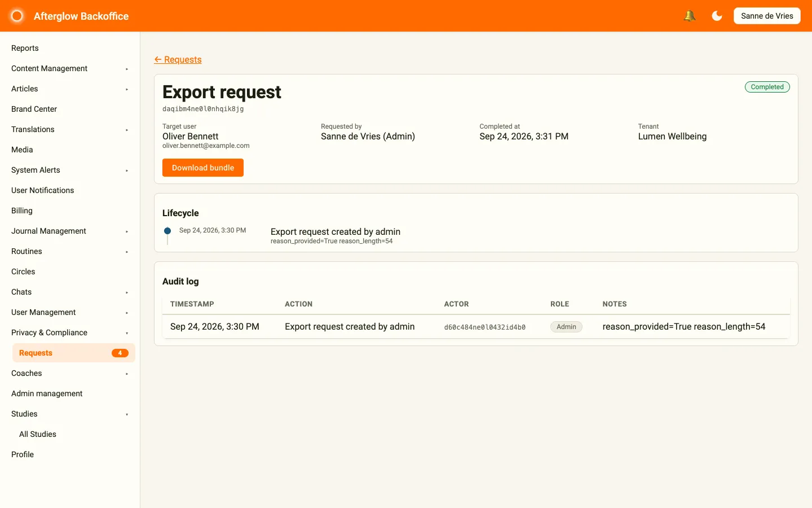Click the NOTES column header
This screenshot has height=508, width=812.
pos(615,304)
